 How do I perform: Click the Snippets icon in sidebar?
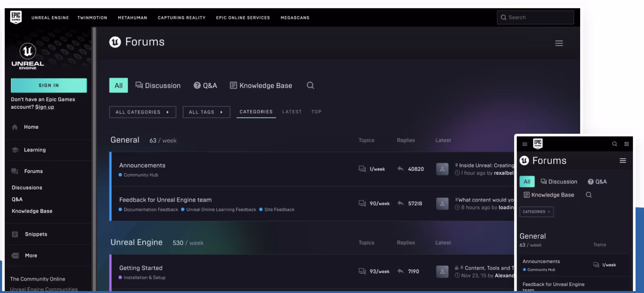(x=15, y=234)
